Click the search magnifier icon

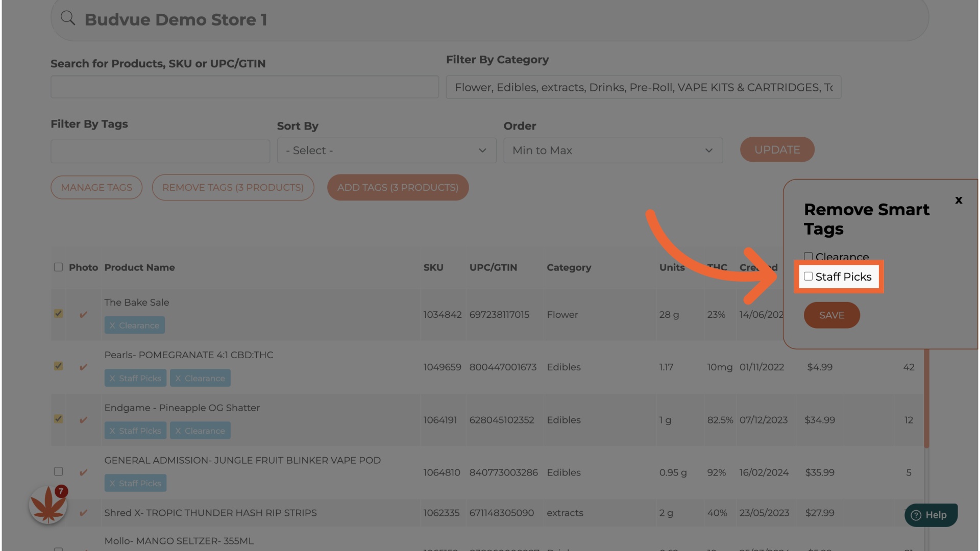(68, 18)
